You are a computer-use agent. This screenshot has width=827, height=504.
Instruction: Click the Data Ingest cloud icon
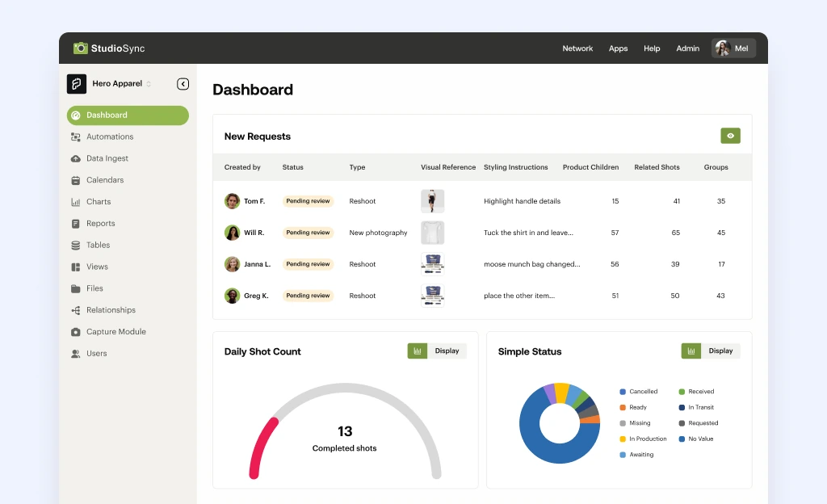pos(76,158)
